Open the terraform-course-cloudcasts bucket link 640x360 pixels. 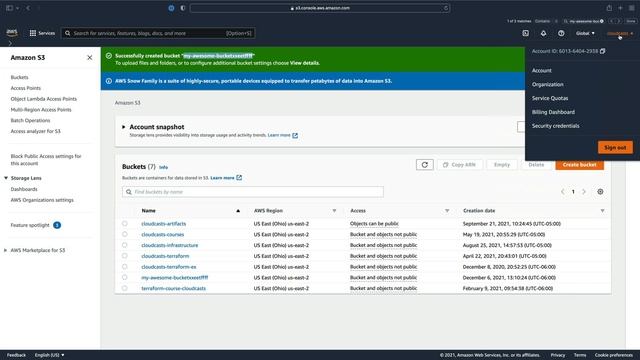(173, 288)
